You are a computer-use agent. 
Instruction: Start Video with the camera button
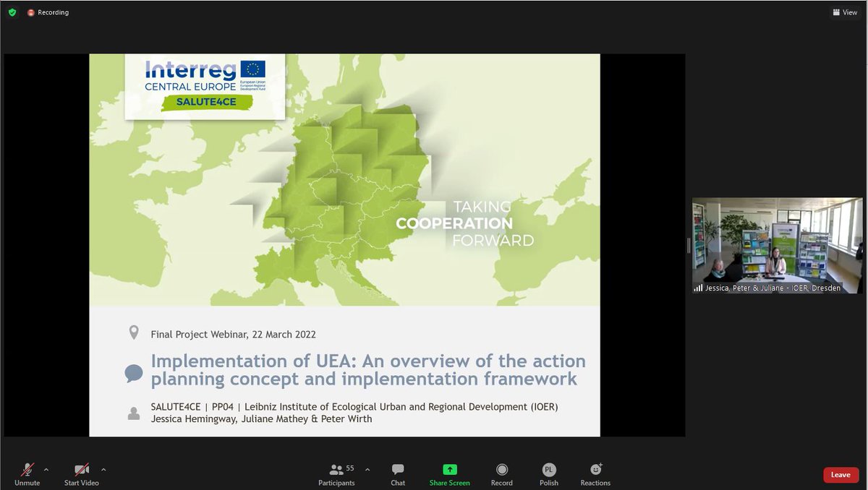coord(81,475)
